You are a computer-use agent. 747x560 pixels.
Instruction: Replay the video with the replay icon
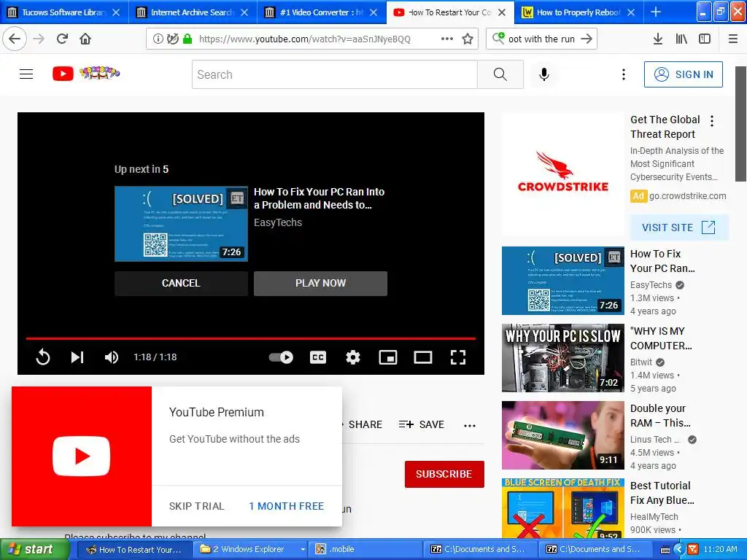[x=43, y=357]
